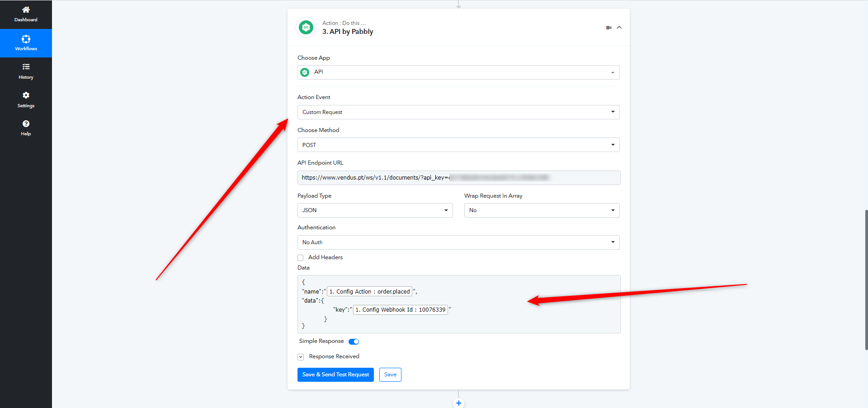The image size is (868, 408).
Task: Open the Authentication dropdown
Action: pyautogui.click(x=458, y=242)
